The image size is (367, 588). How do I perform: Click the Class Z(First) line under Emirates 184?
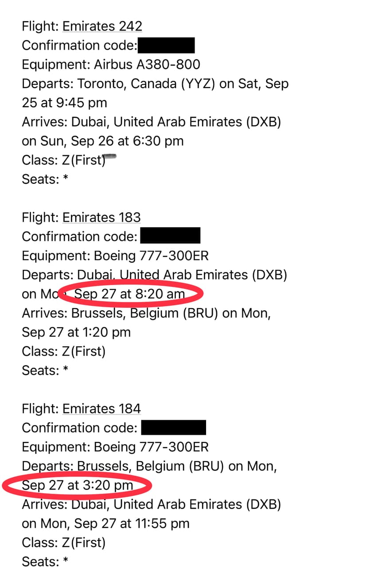[64, 543]
